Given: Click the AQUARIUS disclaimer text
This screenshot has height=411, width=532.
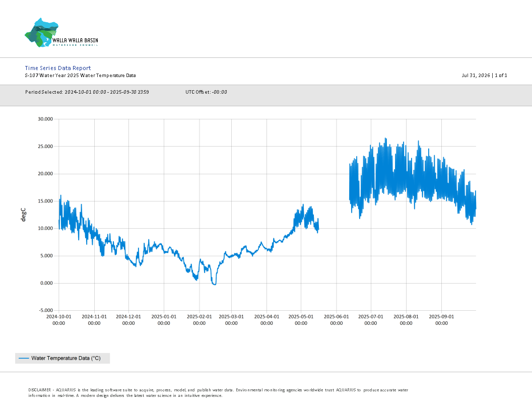Looking at the screenshot, I should [218, 393].
